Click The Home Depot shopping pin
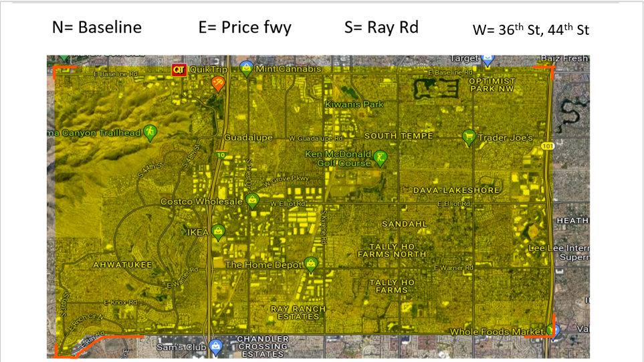This screenshot has width=644, height=362. click(x=311, y=264)
